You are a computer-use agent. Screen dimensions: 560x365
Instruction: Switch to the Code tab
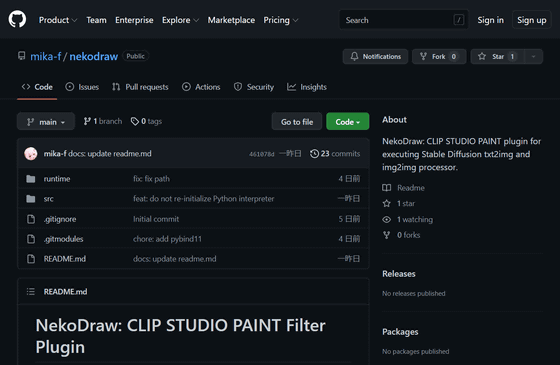coord(37,87)
